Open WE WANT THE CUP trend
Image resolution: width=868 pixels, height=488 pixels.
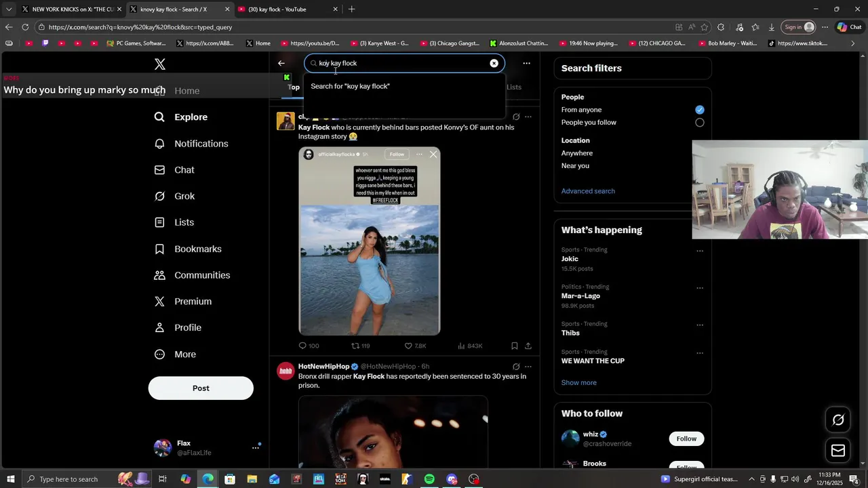[x=593, y=361]
